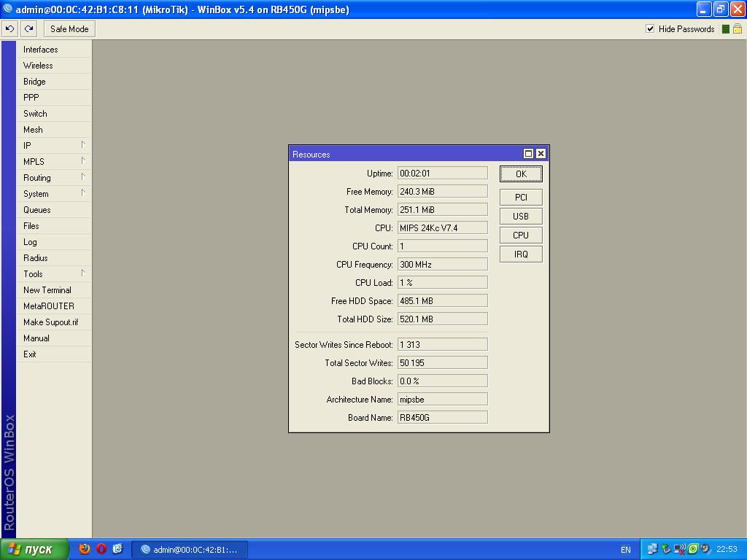747x560 pixels.
Task: Open the Queues menu item
Action: point(53,210)
